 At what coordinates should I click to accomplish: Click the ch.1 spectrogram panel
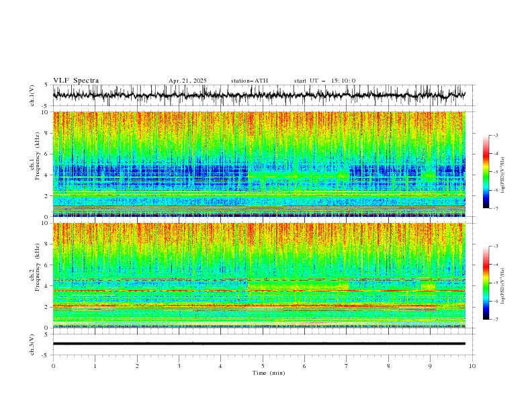pyautogui.click(x=259, y=164)
